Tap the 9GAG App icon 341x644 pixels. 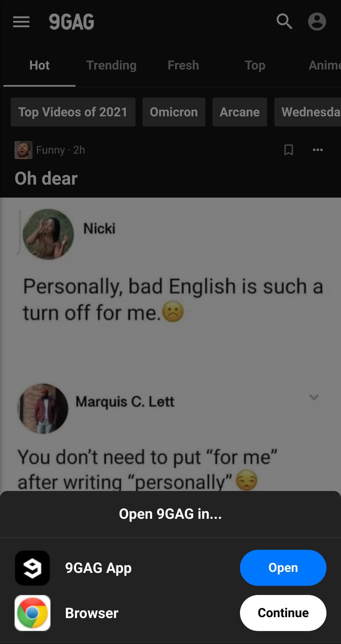tap(32, 568)
